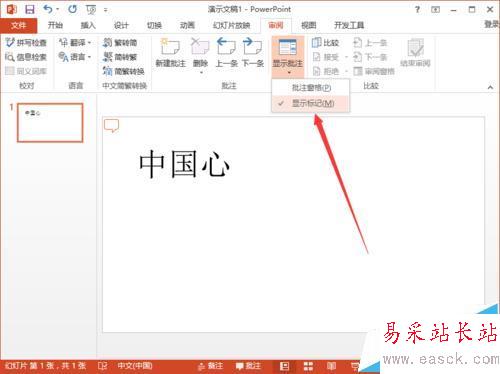Click 新建批注 new comment button
Viewport: 500px width, 374px height.
coord(171,53)
